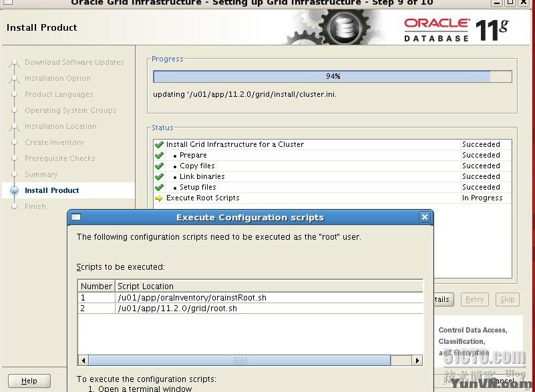Click the number 2 cell in scripts table

[97, 309]
